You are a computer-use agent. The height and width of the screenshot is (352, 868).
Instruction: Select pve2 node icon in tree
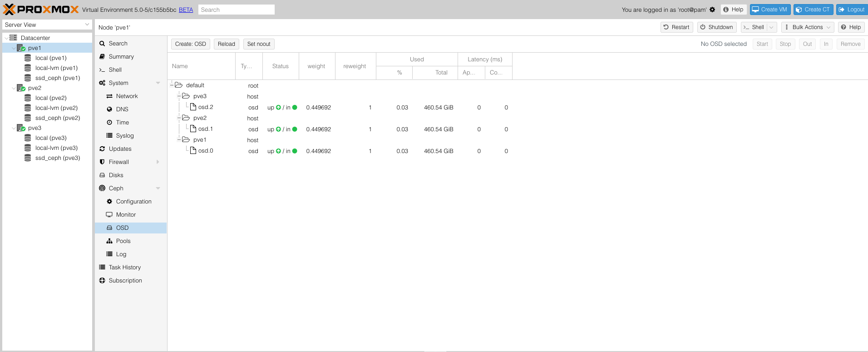21,88
